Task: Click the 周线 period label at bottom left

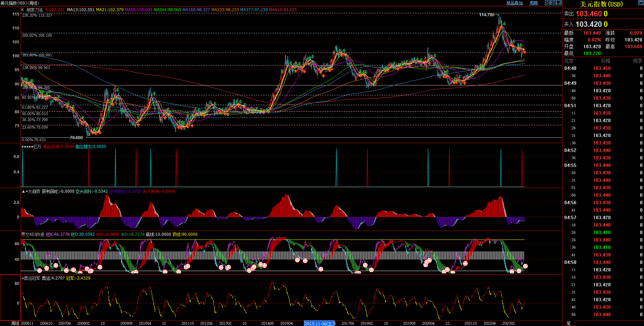Action: [x=15, y=323]
